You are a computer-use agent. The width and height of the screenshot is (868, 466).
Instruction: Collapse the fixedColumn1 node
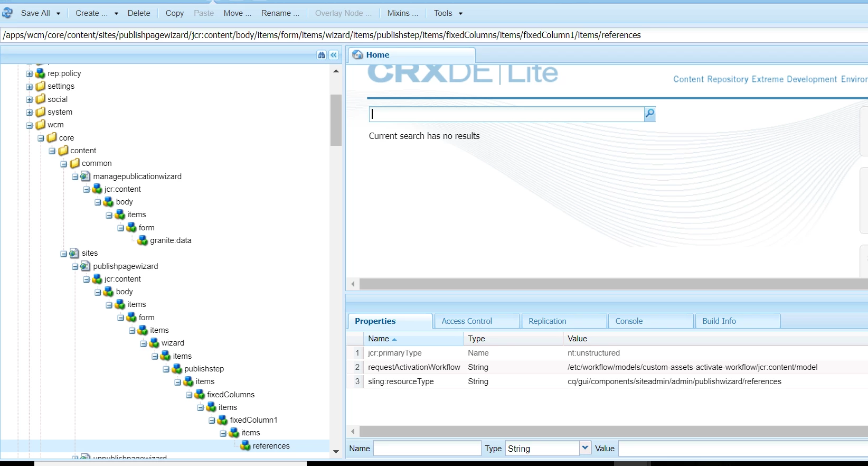click(x=212, y=421)
